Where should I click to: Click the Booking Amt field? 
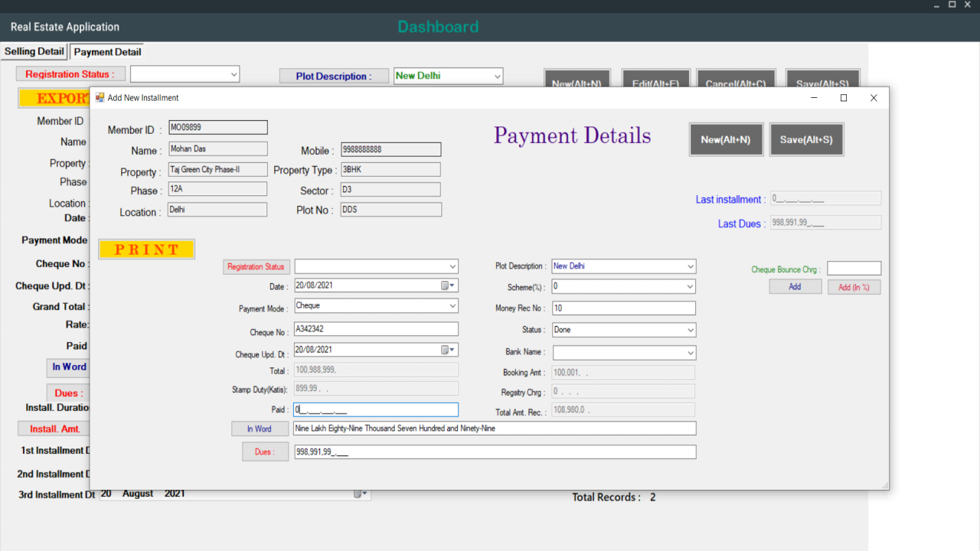[623, 372]
